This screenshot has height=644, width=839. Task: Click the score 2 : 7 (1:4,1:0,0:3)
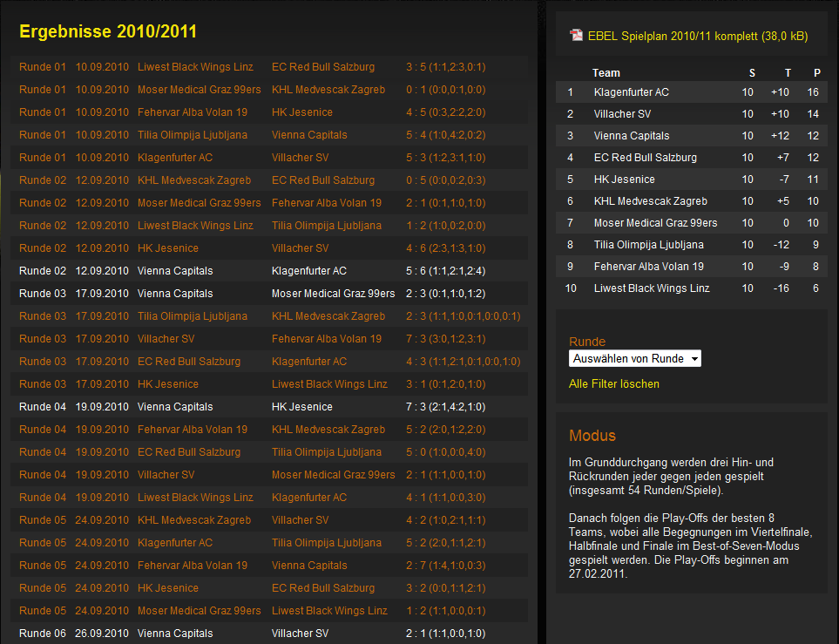point(446,566)
